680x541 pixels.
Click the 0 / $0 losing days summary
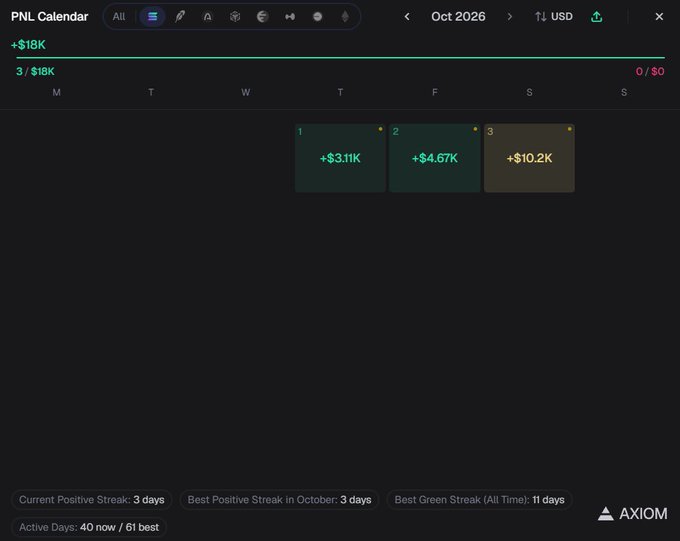pos(650,71)
